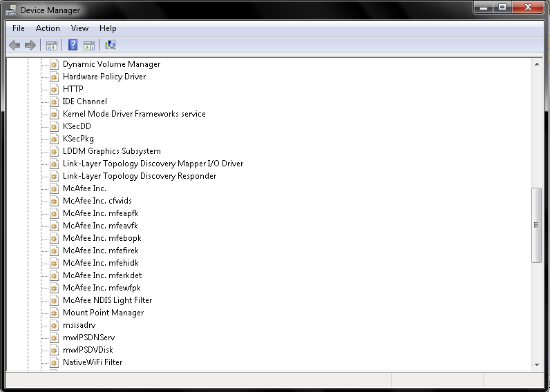Image resolution: width=550 pixels, height=392 pixels.
Task: Select the msisadrv text entry
Action: 79,325
